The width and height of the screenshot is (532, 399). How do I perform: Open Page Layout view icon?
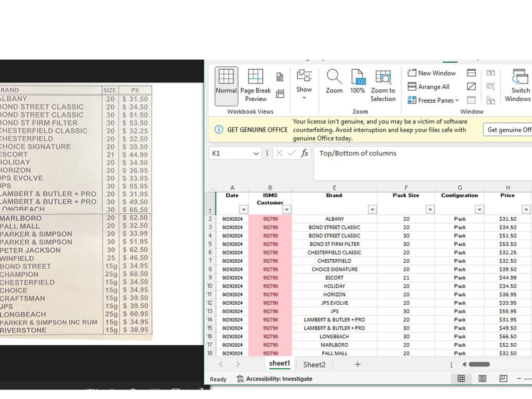(280, 77)
